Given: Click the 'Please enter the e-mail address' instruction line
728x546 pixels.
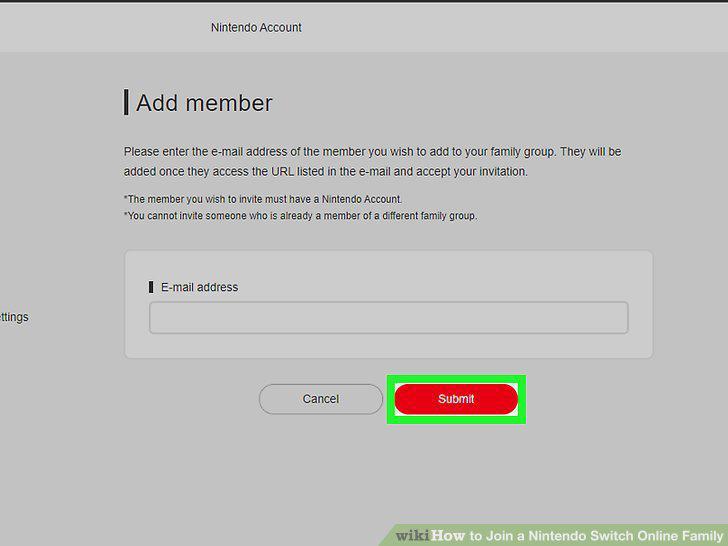Looking at the screenshot, I should click(372, 152).
